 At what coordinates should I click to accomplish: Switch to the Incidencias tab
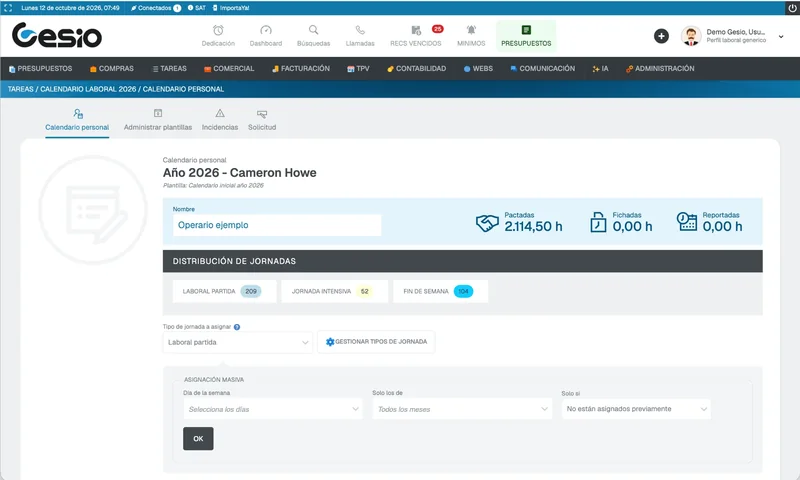220,120
